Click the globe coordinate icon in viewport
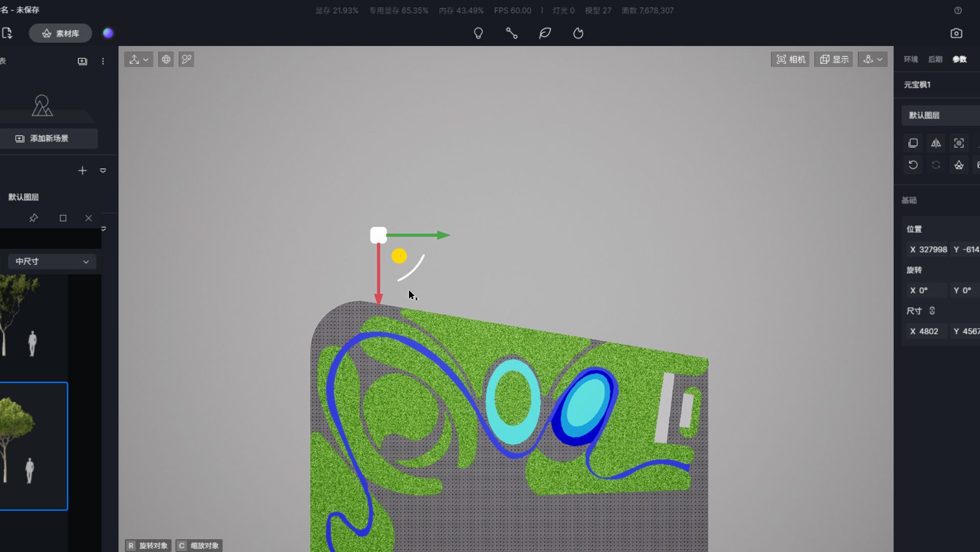The height and width of the screenshot is (552, 980). [166, 59]
